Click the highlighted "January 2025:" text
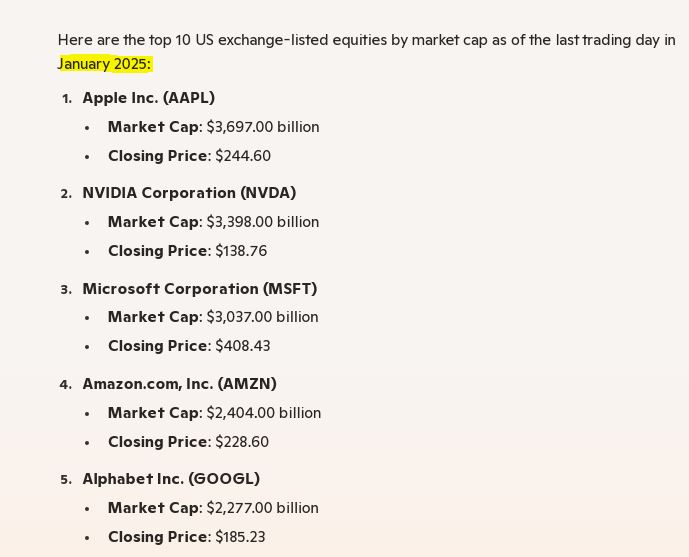The height and width of the screenshot is (557, 689). coord(105,64)
